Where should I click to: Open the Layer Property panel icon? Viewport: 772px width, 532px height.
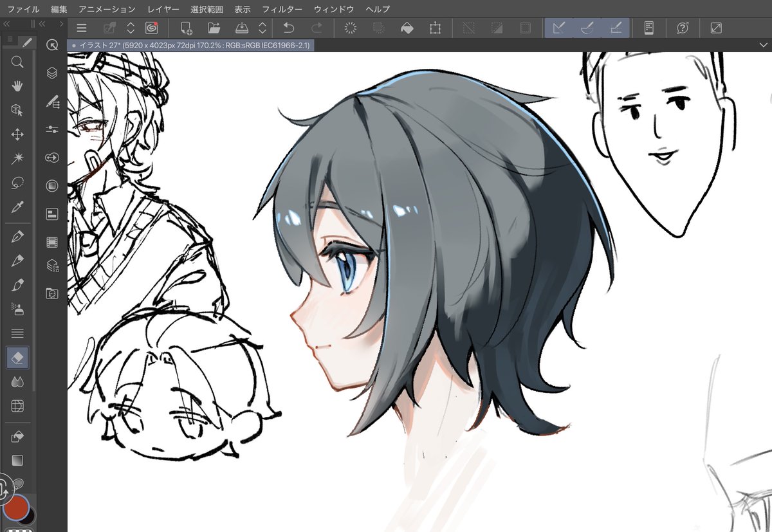click(x=52, y=214)
